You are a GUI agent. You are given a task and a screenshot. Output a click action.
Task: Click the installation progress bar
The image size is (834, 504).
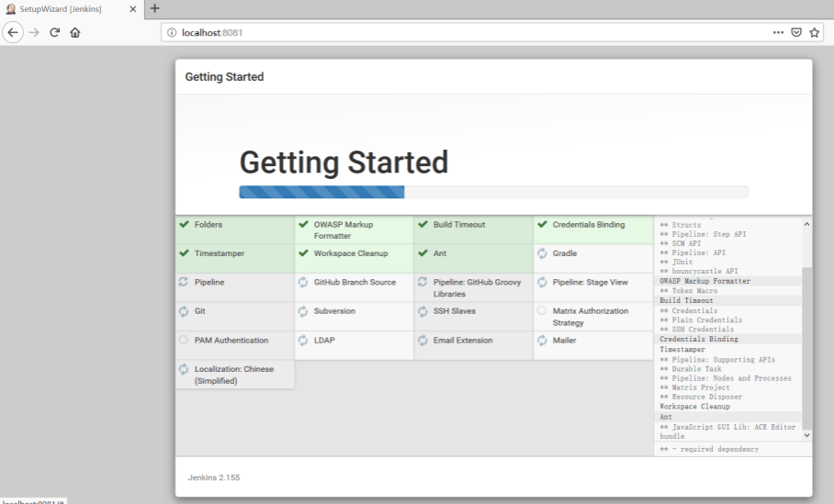pyautogui.click(x=493, y=192)
